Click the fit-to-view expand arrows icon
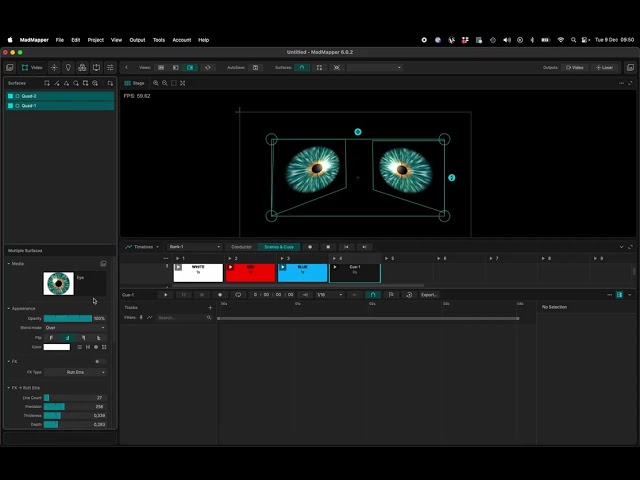Viewport: 640px width, 480px height. 182,83
